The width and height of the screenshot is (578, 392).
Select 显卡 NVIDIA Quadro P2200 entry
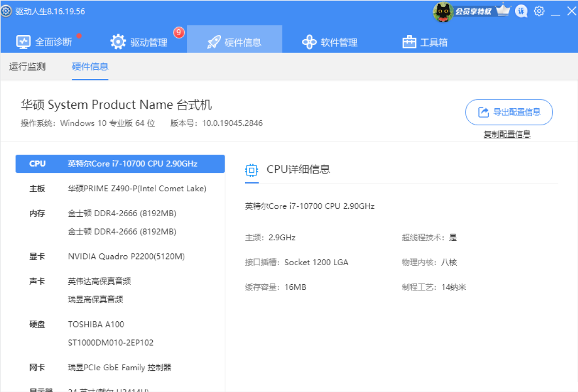126,256
